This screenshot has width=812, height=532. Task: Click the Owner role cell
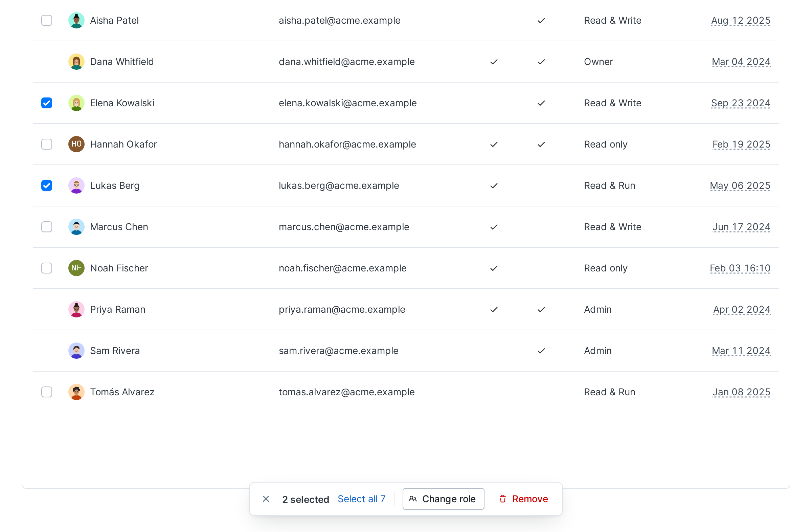599,62
